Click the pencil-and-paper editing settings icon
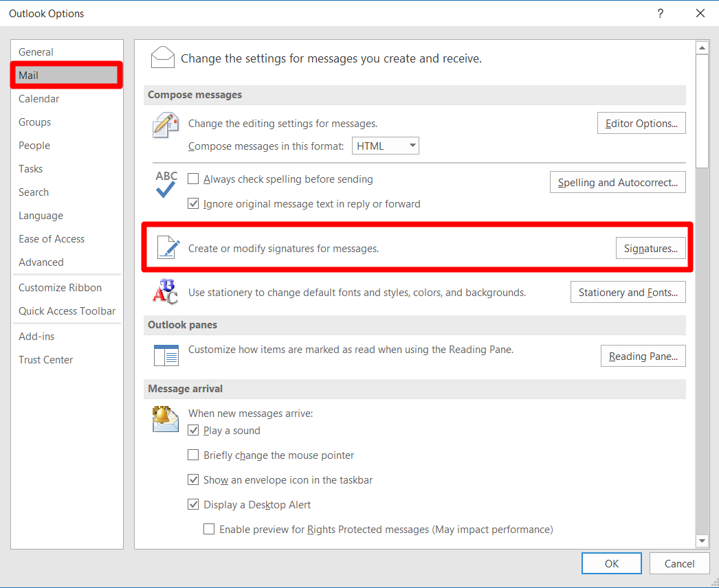 pos(166,124)
